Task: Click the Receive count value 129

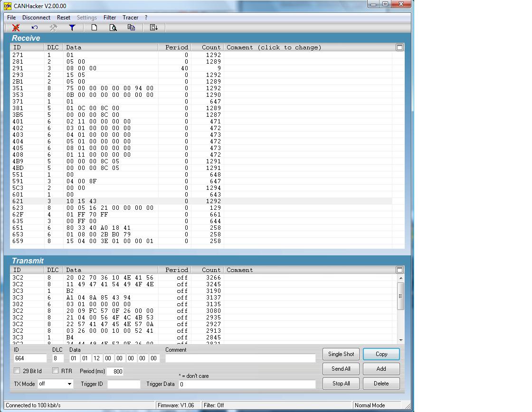Action: coord(215,208)
